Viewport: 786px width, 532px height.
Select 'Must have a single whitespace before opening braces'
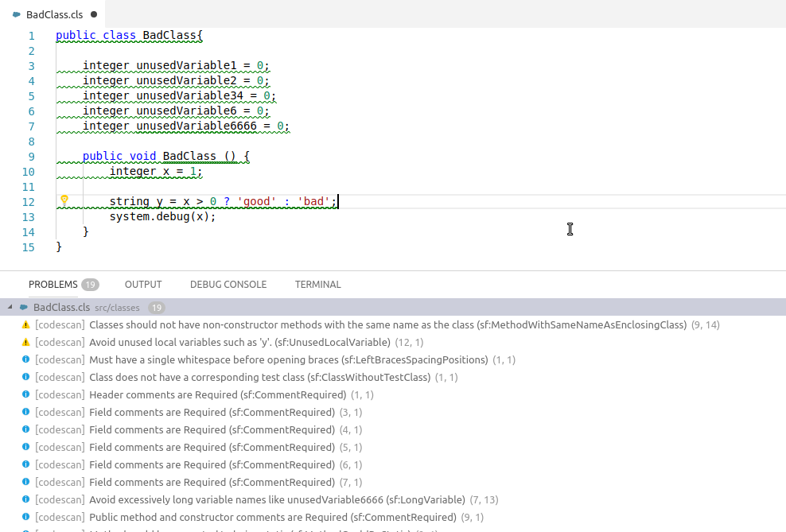point(393,359)
